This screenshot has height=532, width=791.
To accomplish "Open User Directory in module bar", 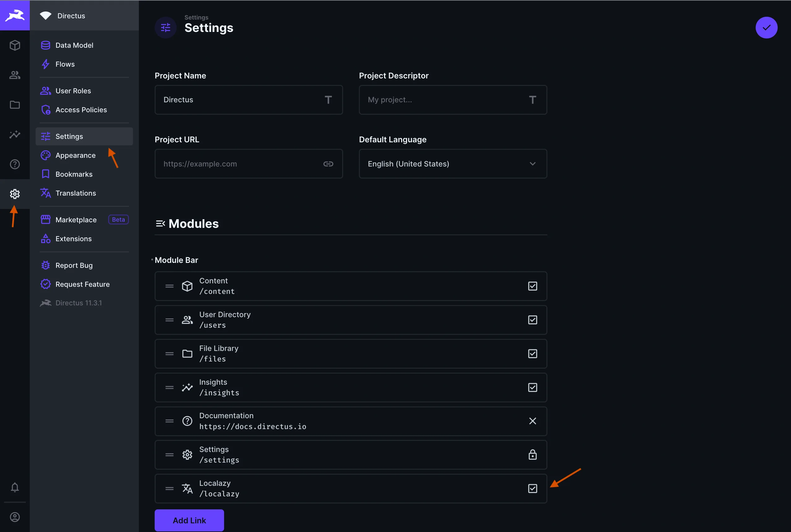I will click(x=15, y=75).
